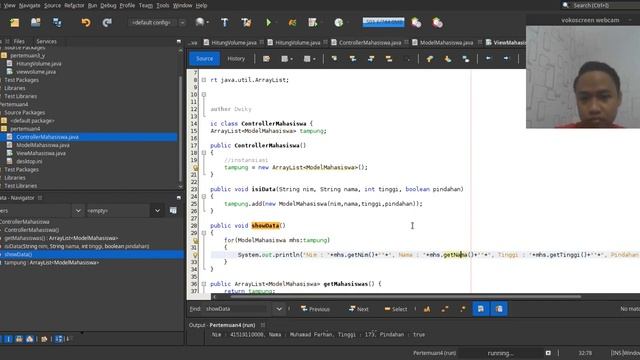640x360 pixels.
Task: Toggle Match Case in find bar
Action: coord(427,309)
